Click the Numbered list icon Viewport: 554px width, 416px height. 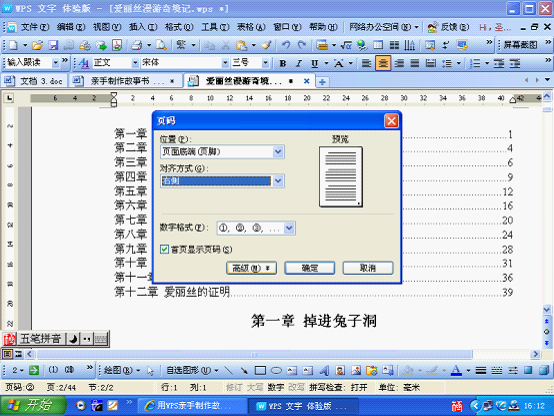[475, 63]
